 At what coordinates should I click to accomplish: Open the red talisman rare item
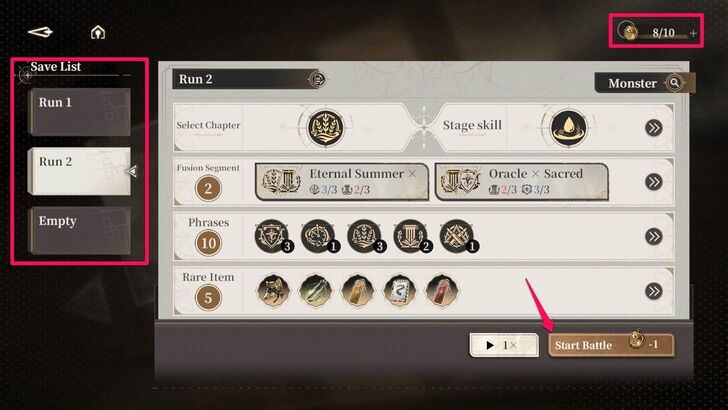pos(442,291)
